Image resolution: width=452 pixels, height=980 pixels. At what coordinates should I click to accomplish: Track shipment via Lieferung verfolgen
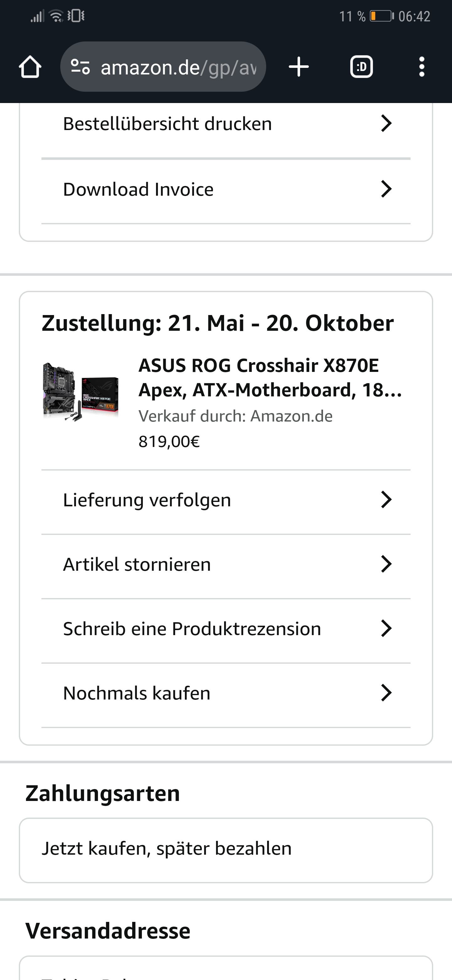pyautogui.click(x=147, y=499)
